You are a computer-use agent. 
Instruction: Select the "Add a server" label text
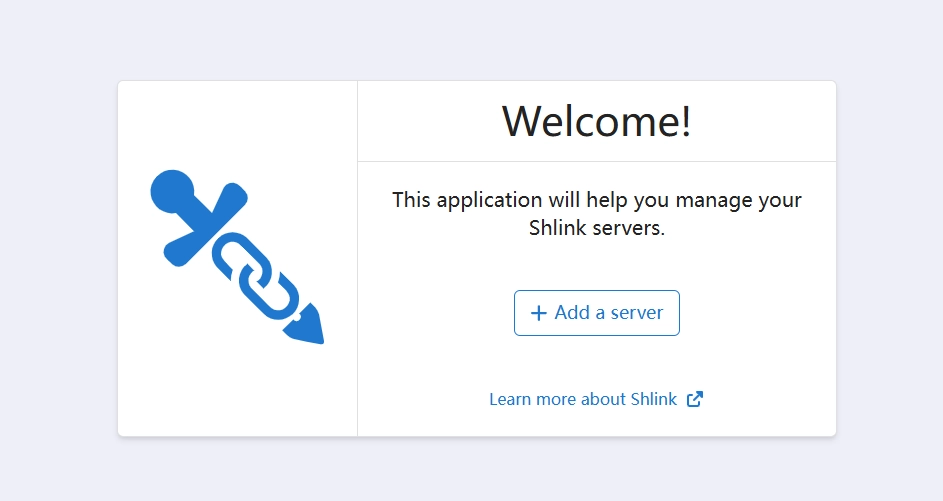click(608, 313)
